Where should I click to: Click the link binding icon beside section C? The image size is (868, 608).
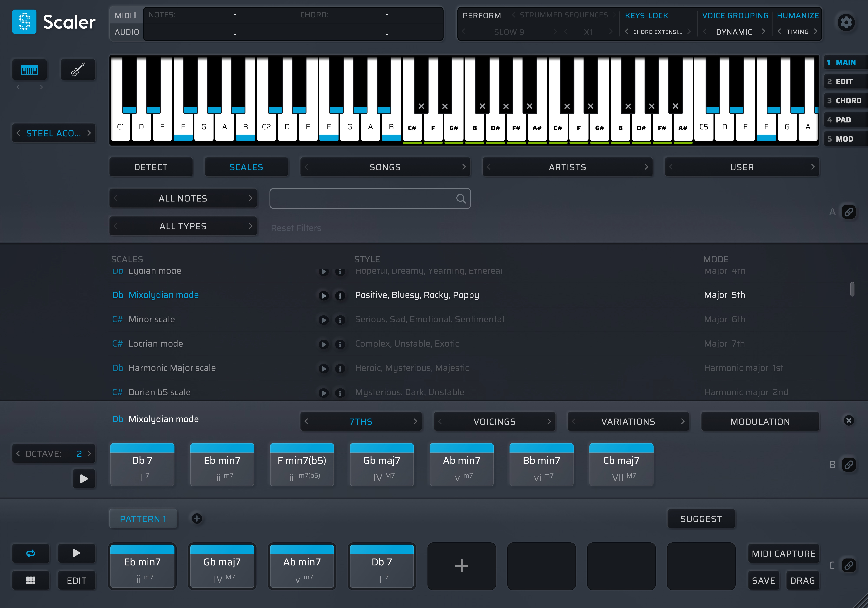point(849,565)
